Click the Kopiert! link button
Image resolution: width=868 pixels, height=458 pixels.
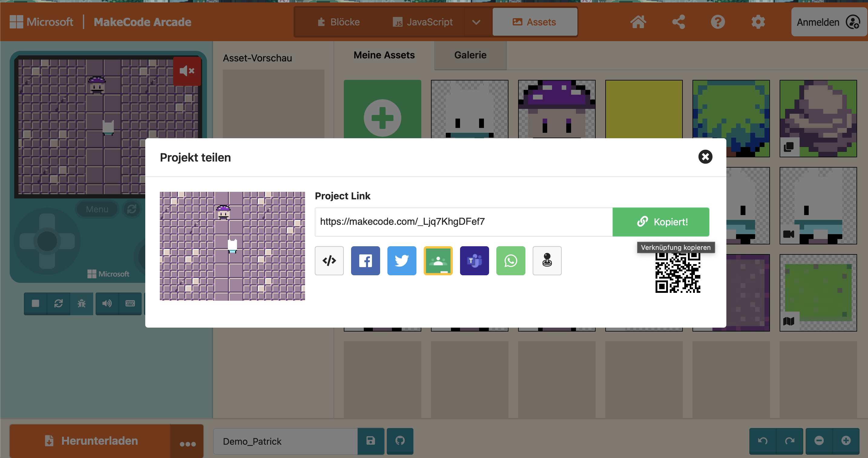click(660, 222)
